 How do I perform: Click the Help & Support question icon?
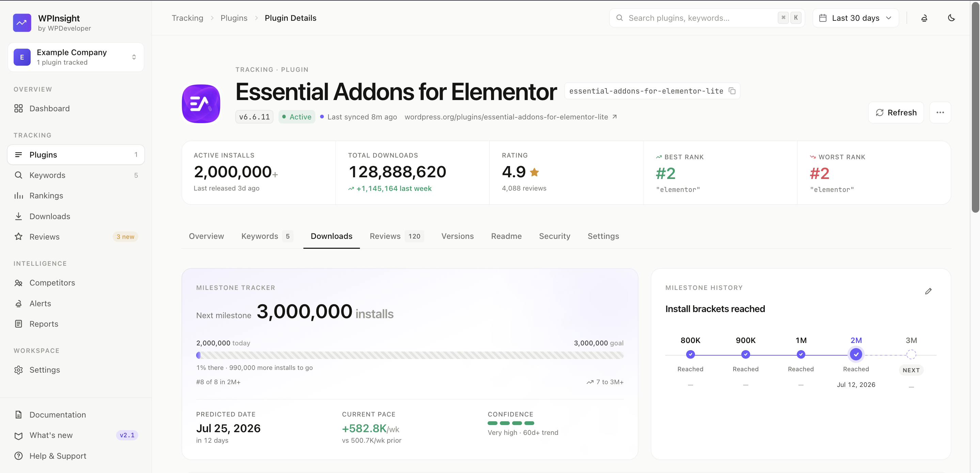click(18, 456)
